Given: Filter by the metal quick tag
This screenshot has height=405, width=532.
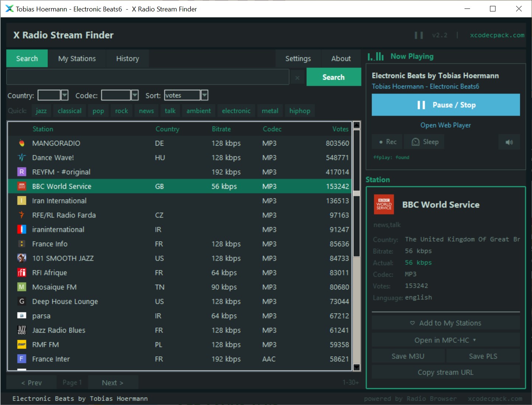Looking at the screenshot, I should click(270, 111).
